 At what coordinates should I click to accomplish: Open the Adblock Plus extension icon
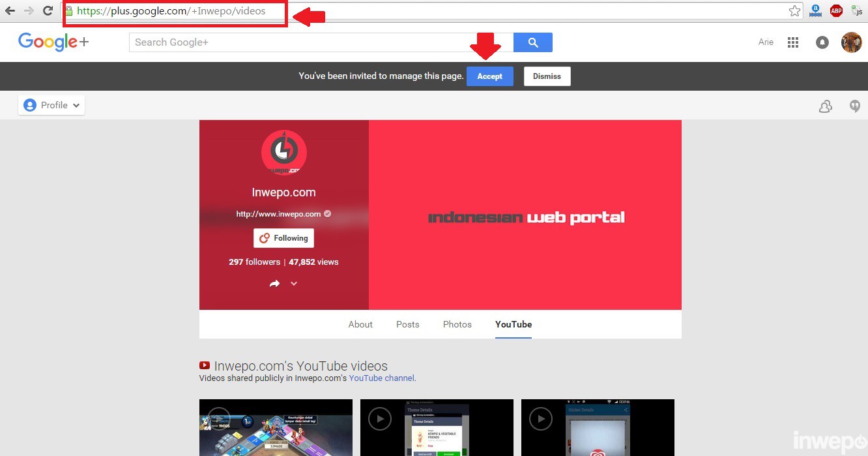pyautogui.click(x=836, y=10)
